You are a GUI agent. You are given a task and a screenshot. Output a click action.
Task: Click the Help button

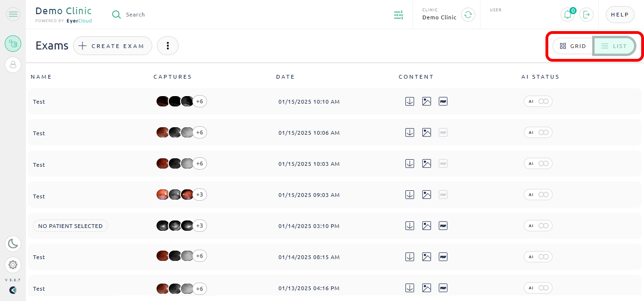(x=620, y=15)
